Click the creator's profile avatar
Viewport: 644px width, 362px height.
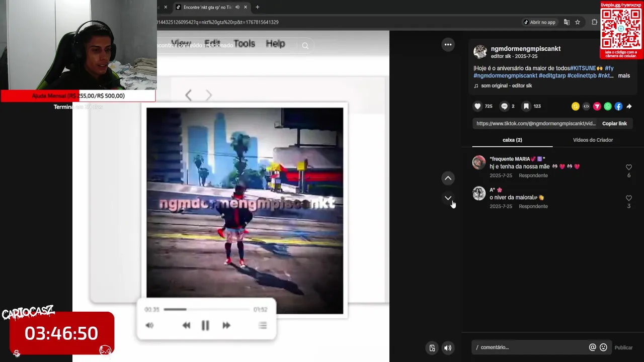pyautogui.click(x=480, y=51)
